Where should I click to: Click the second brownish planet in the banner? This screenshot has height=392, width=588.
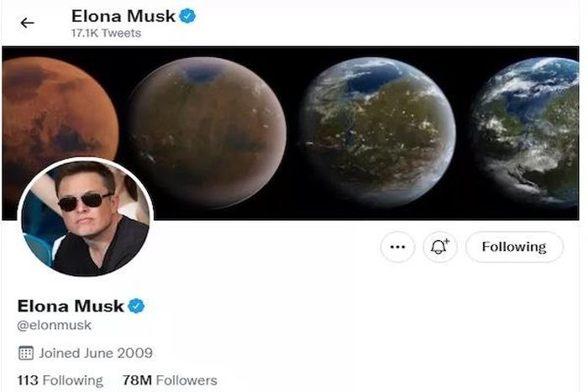208,120
